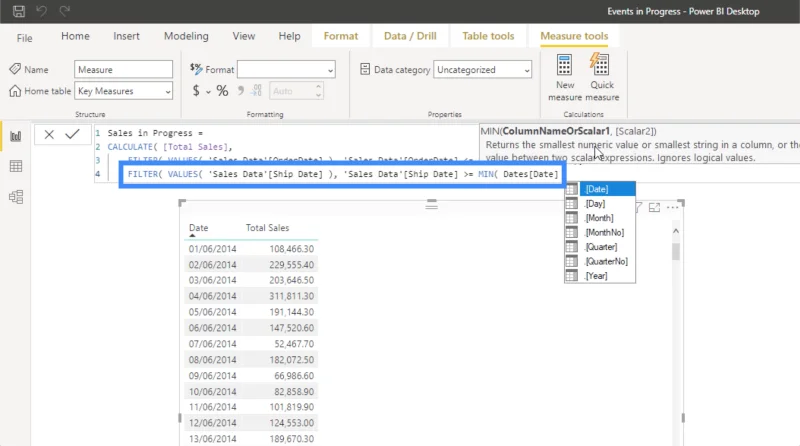Click the Redo arrow icon
Image resolution: width=800 pixels, height=446 pixels.
point(64,11)
